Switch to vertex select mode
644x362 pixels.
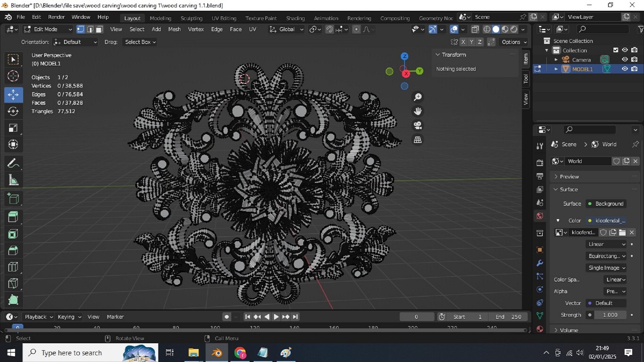(x=80, y=29)
